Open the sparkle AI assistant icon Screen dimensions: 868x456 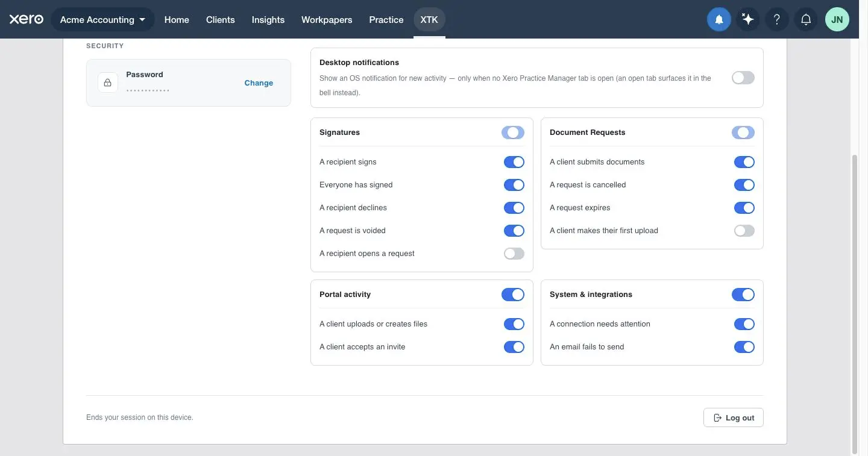(x=748, y=19)
